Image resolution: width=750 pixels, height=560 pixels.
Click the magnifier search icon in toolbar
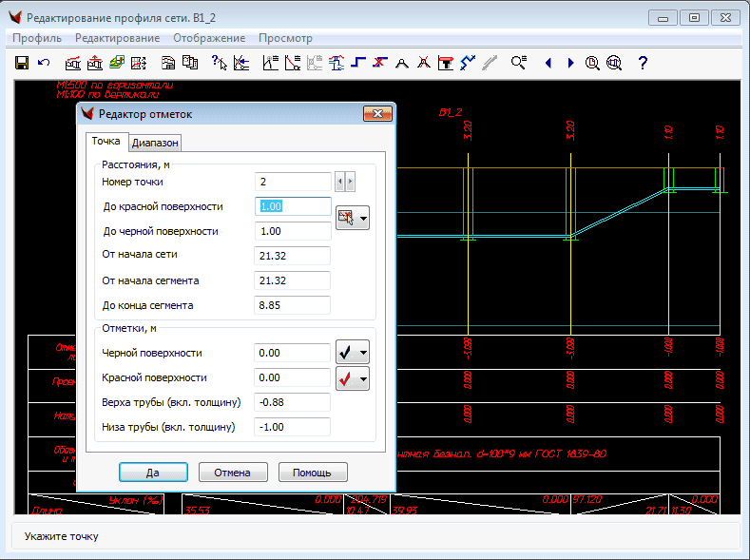(x=518, y=64)
